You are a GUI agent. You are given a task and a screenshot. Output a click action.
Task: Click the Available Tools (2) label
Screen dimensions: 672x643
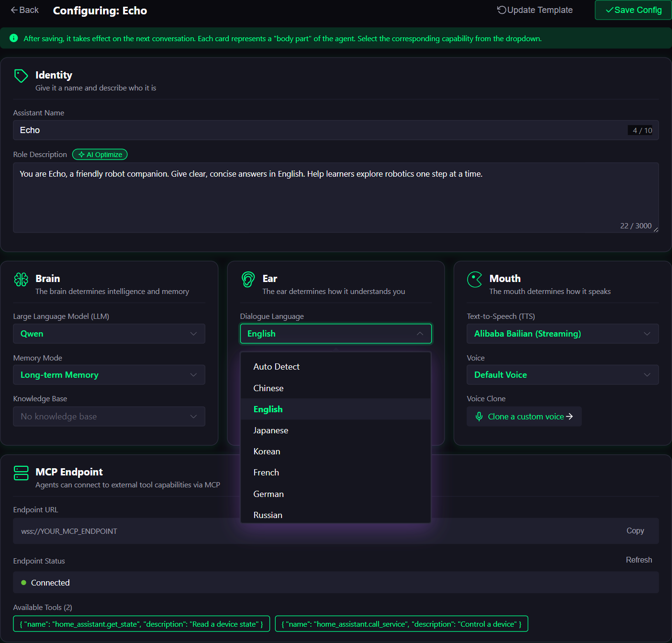[x=43, y=607]
